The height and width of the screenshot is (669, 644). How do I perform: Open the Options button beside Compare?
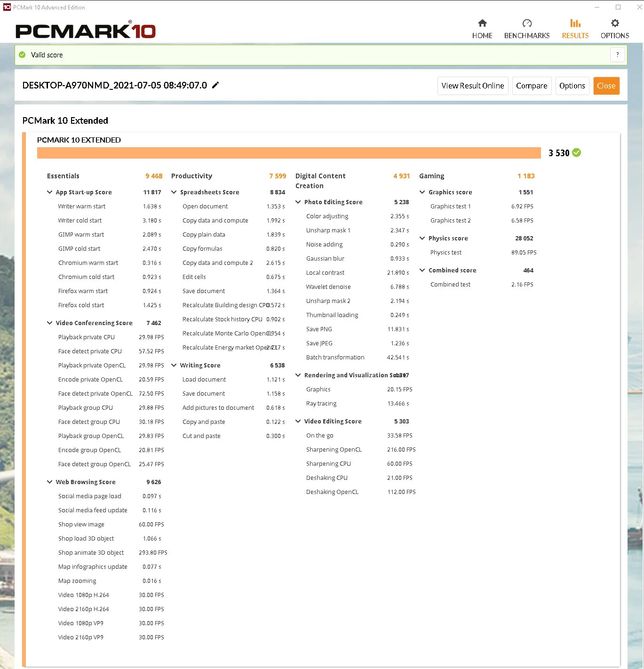pyautogui.click(x=572, y=86)
